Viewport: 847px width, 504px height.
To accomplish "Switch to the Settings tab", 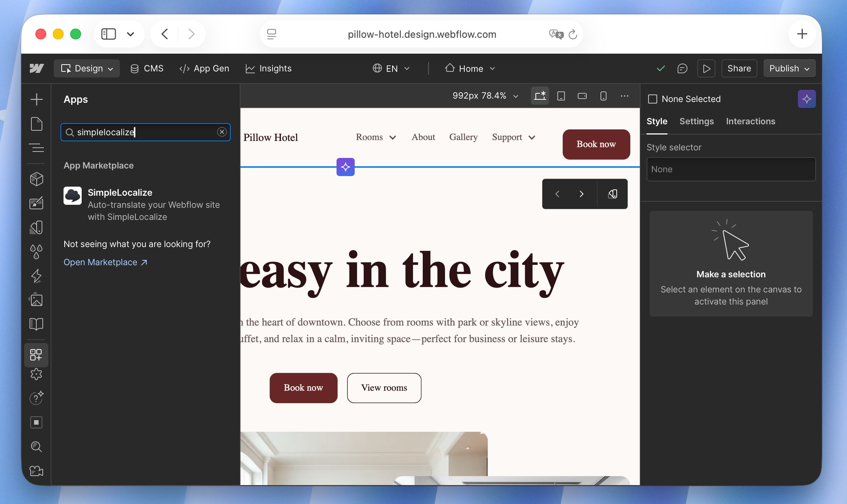I will [696, 121].
